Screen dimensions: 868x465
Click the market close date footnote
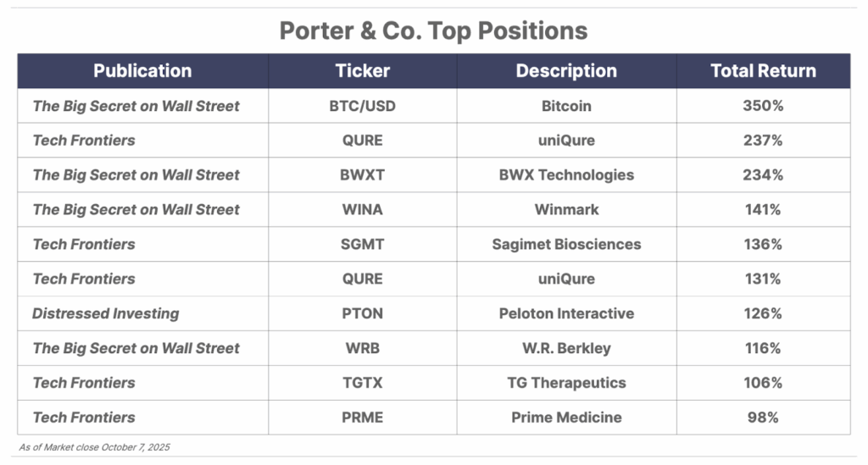[x=94, y=446]
